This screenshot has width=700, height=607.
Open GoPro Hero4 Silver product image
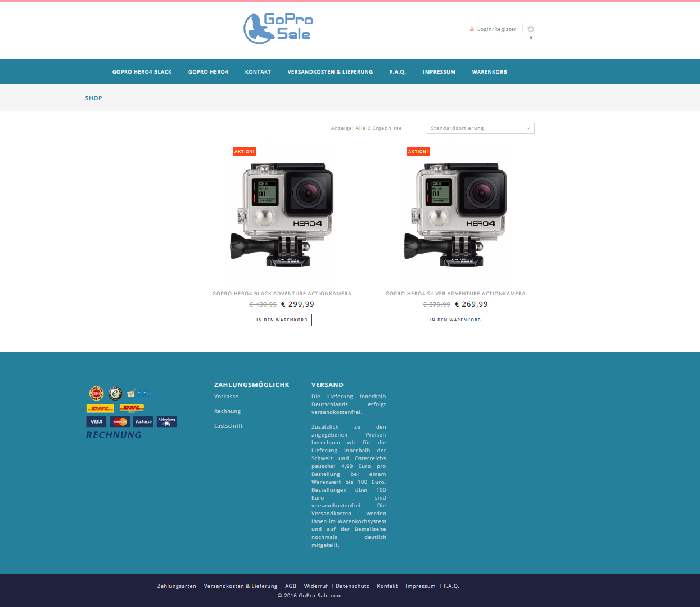pyautogui.click(x=455, y=215)
